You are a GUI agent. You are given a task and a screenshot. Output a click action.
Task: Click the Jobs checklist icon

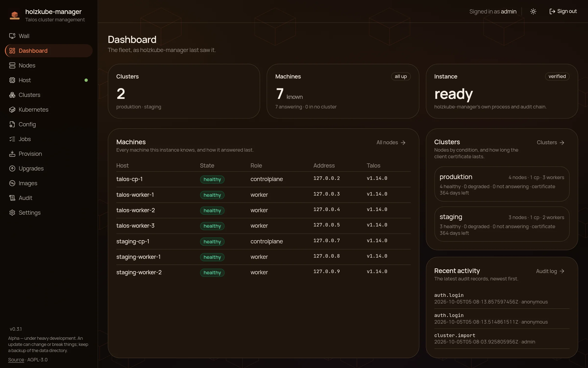[x=12, y=139]
